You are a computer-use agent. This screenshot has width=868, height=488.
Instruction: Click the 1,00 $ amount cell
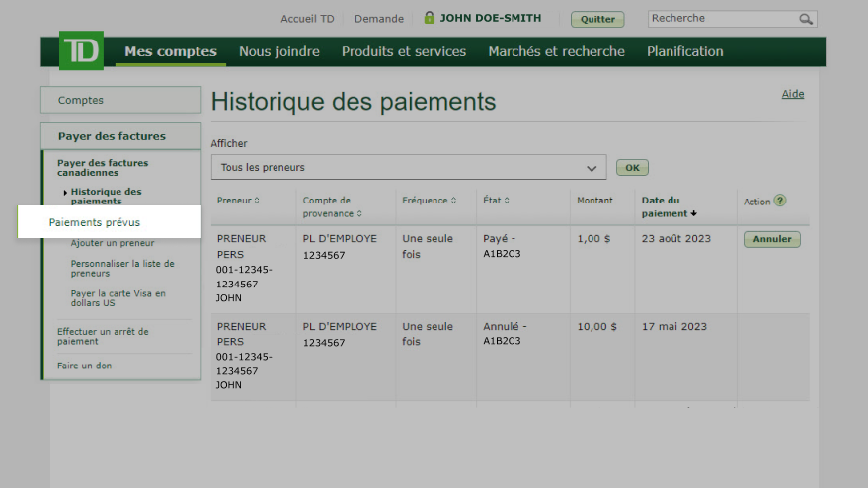click(593, 239)
